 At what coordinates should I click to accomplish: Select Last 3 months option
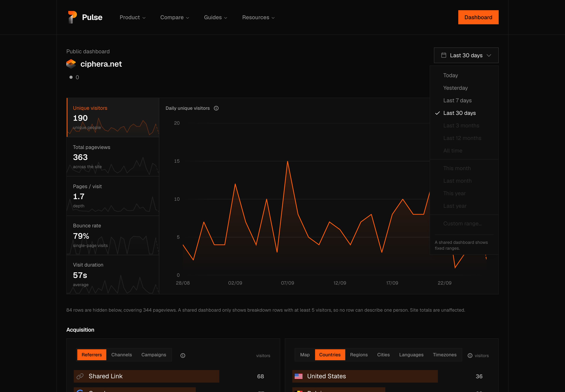464,125
